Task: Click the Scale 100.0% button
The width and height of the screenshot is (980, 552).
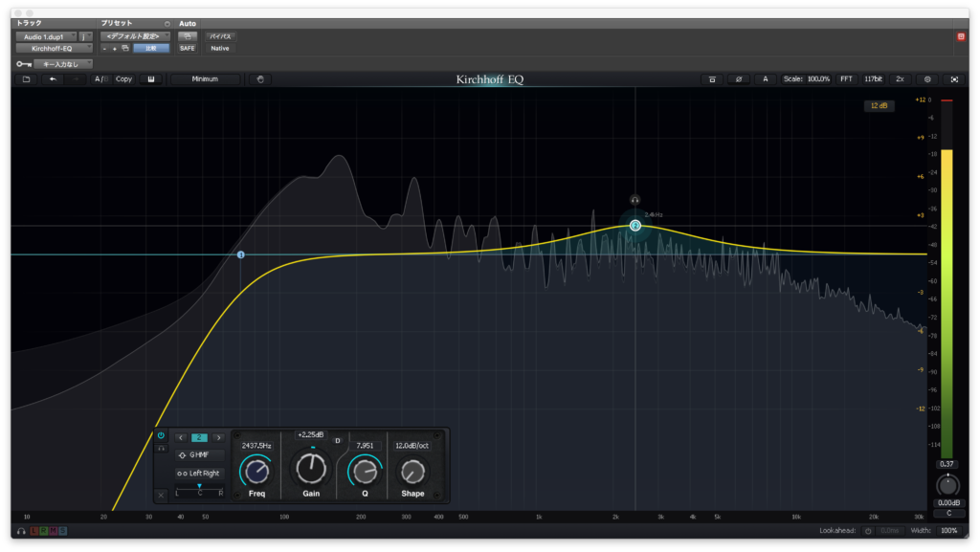Action: click(x=806, y=79)
